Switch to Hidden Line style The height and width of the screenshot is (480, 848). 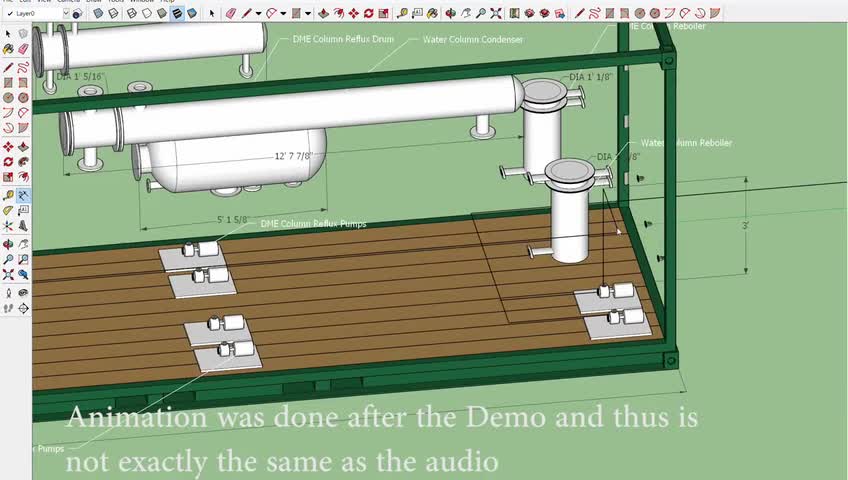[x=147, y=14]
